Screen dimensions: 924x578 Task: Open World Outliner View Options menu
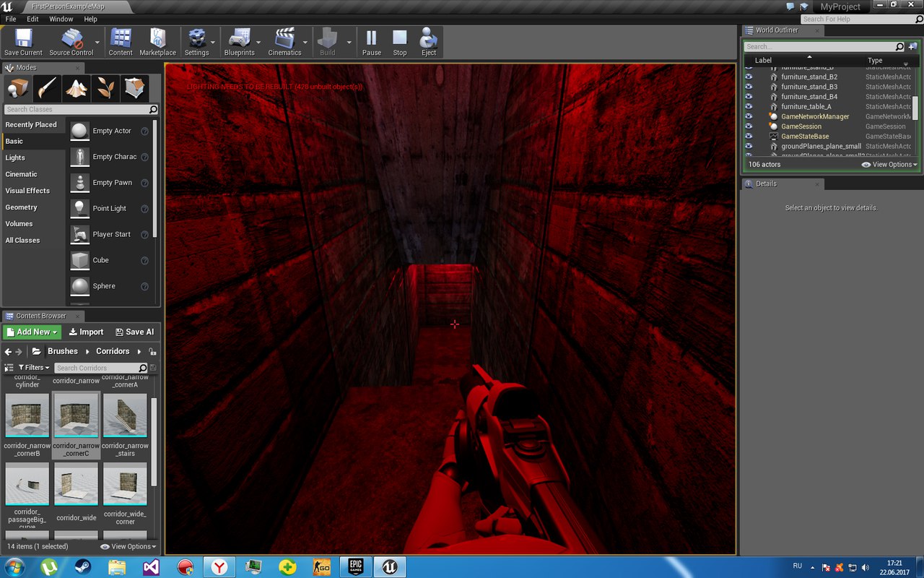pos(889,165)
